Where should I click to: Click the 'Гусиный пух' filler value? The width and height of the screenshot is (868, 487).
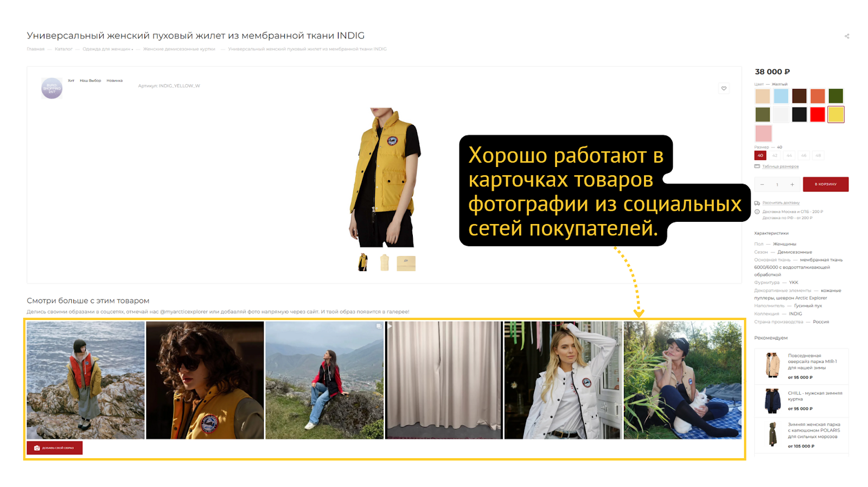[x=808, y=306]
